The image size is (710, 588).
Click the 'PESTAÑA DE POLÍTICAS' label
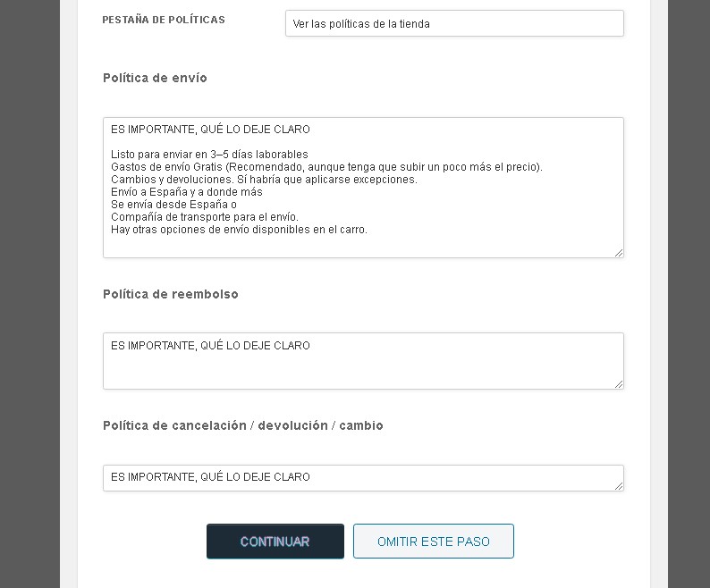point(164,20)
